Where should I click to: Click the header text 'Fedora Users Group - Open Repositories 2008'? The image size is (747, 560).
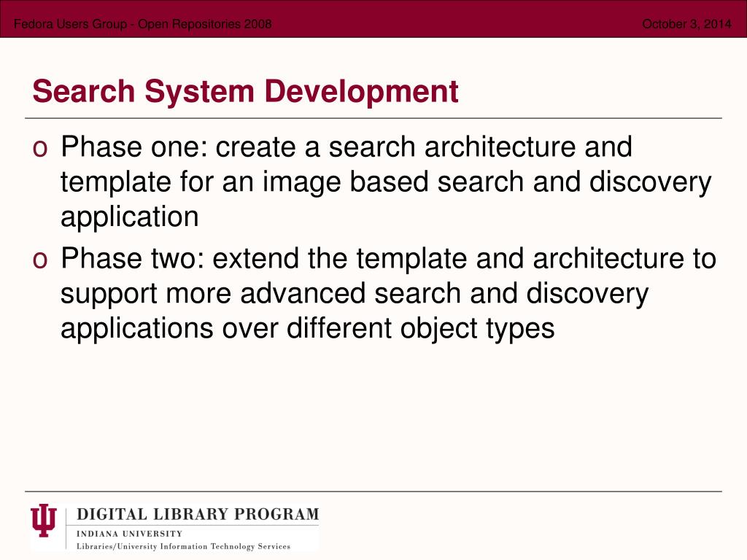tap(143, 24)
